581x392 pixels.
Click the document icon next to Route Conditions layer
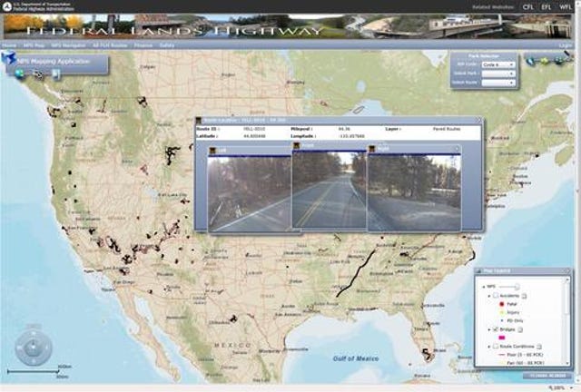[539, 347]
